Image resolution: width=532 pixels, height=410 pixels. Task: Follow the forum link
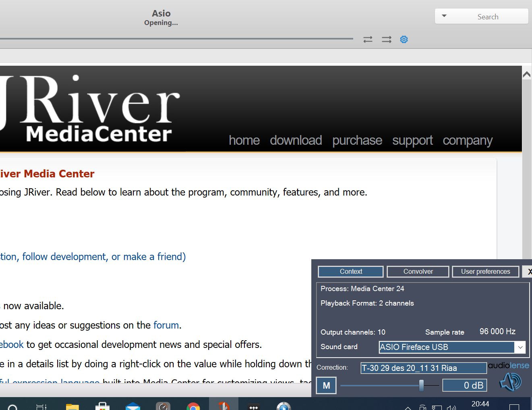click(166, 325)
